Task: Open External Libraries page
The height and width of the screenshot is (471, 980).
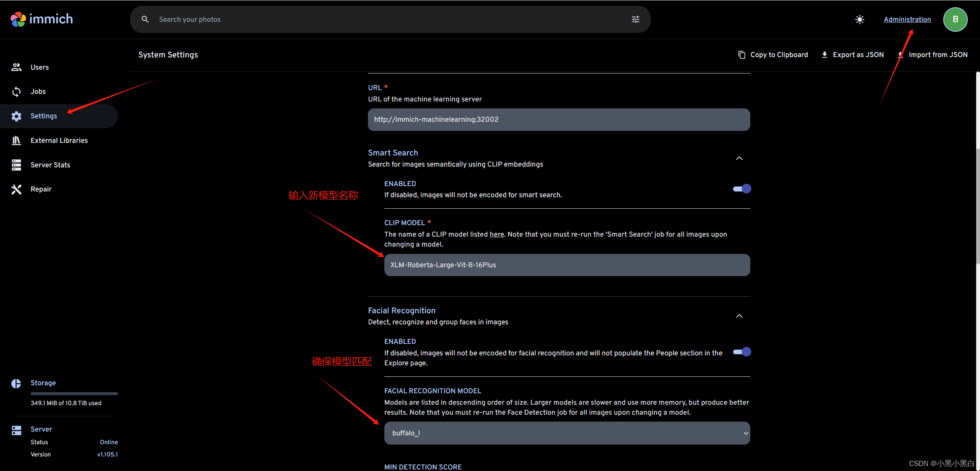Action: pos(59,141)
